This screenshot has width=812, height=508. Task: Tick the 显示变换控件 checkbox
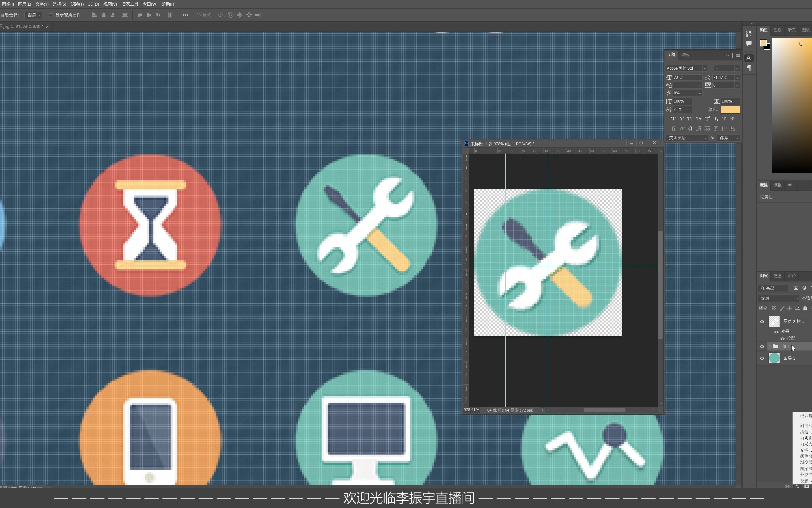51,15
